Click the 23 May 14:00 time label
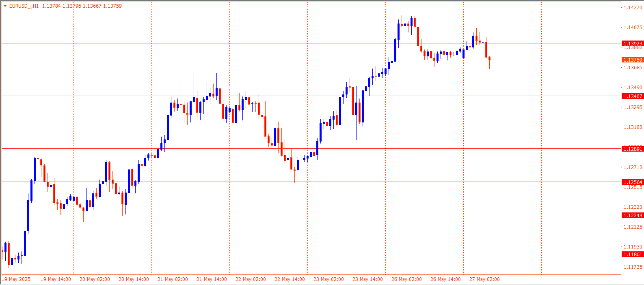 click(x=367, y=279)
